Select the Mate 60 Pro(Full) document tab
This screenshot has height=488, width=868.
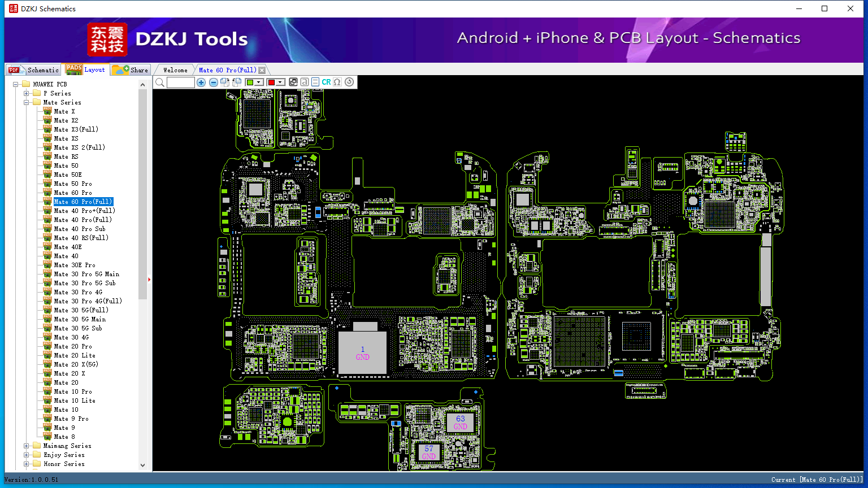click(x=227, y=70)
